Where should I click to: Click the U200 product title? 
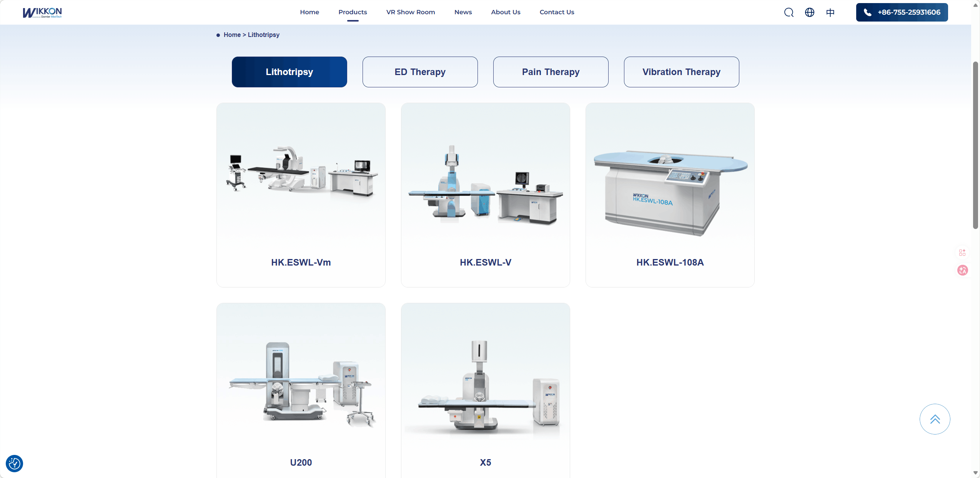click(x=301, y=463)
